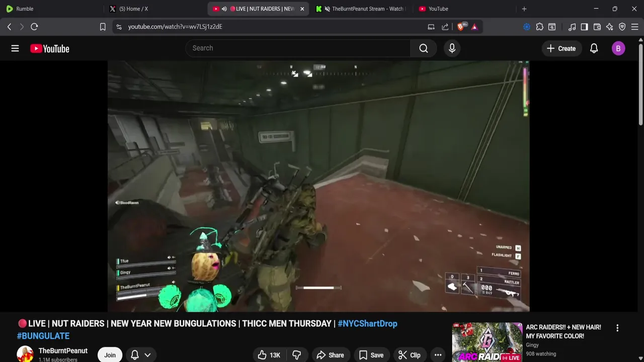This screenshot has width=644, height=362.
Task: Like the video with thumbs up
Action: click(x=269, y=355)
